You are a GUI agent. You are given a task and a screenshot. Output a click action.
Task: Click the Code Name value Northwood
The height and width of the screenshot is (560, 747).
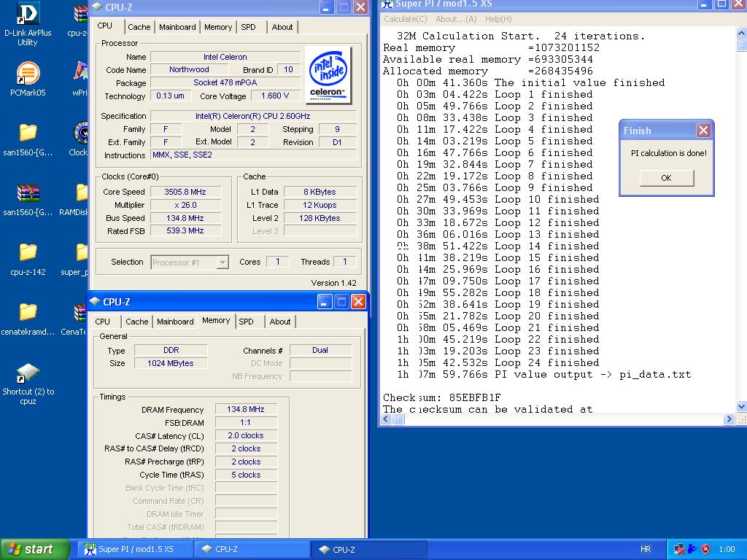(189, 69)
